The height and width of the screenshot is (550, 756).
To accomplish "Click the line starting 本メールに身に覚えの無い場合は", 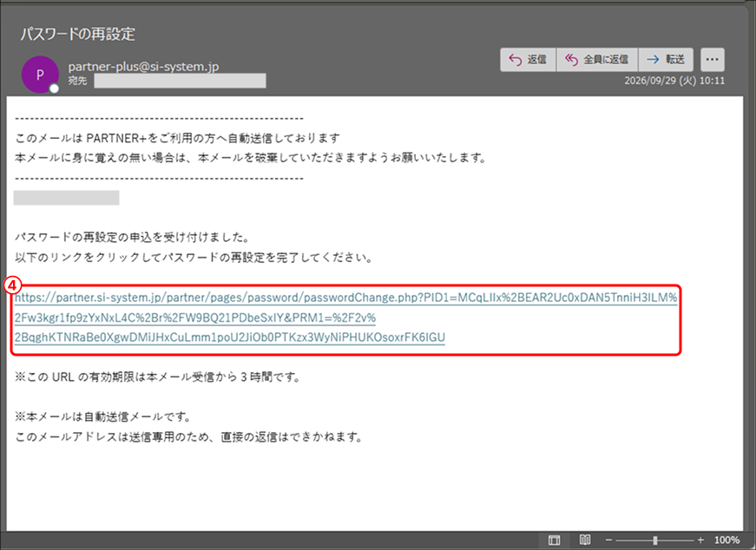I will point(251,158).
